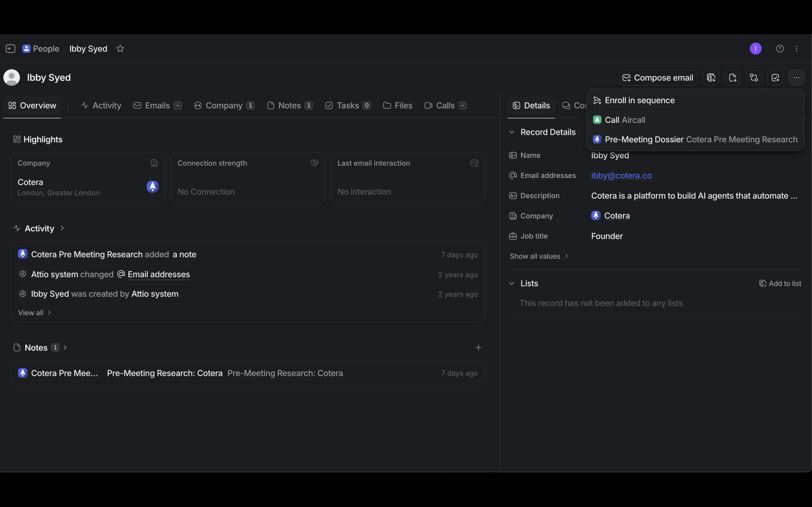Click the add to list icon button
Viewport: 812px width, 507px height.
[x=711, y=78]
